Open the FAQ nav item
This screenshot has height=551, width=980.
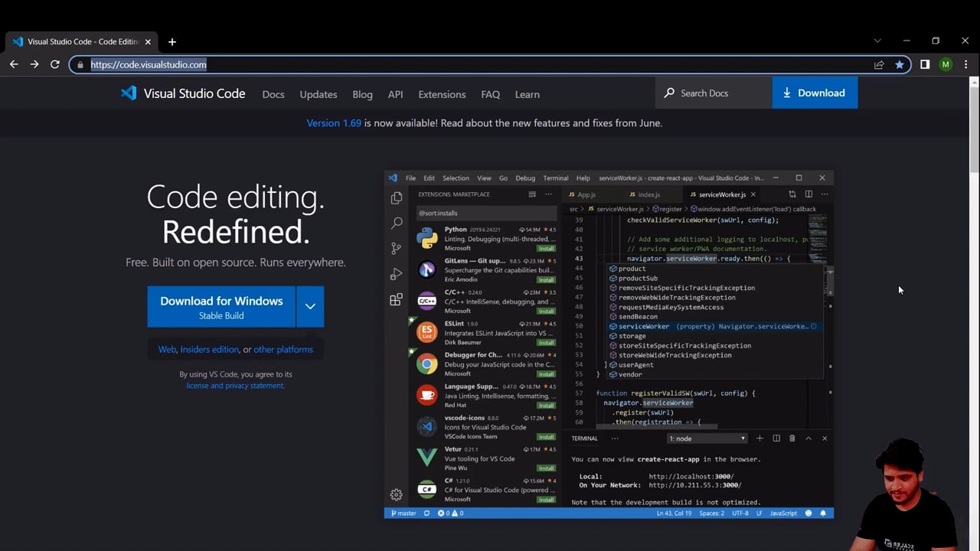point(491,94)
